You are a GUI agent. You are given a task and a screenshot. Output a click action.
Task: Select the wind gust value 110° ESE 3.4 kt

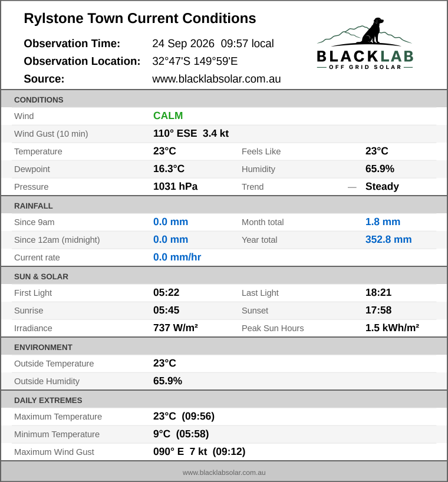[191, 133]
